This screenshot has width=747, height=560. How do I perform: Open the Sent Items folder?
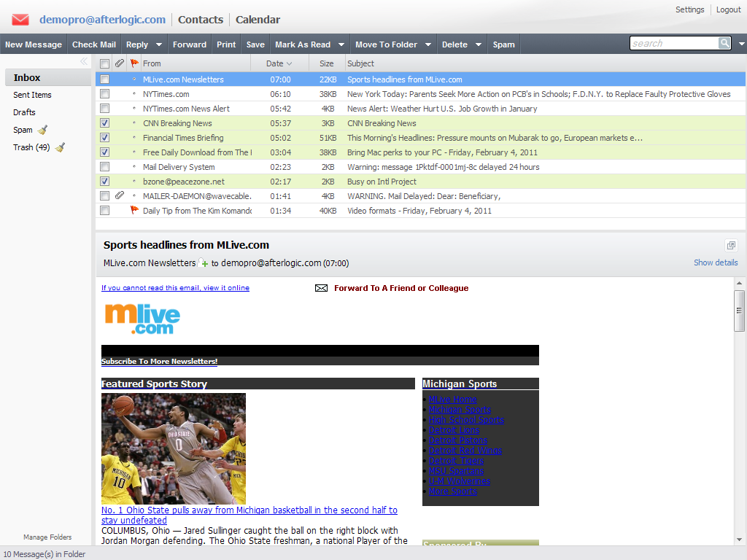(x=32, y=95)
